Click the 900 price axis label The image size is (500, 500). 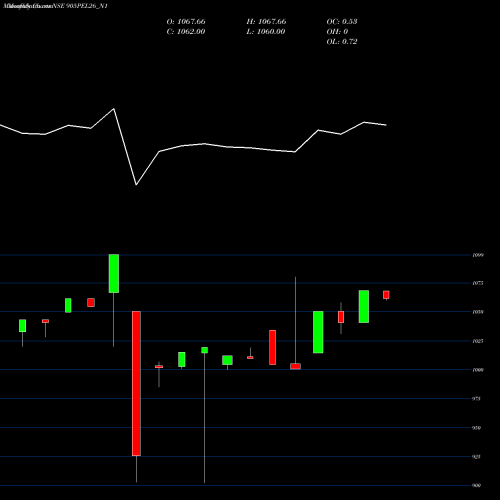coord(477,486)
